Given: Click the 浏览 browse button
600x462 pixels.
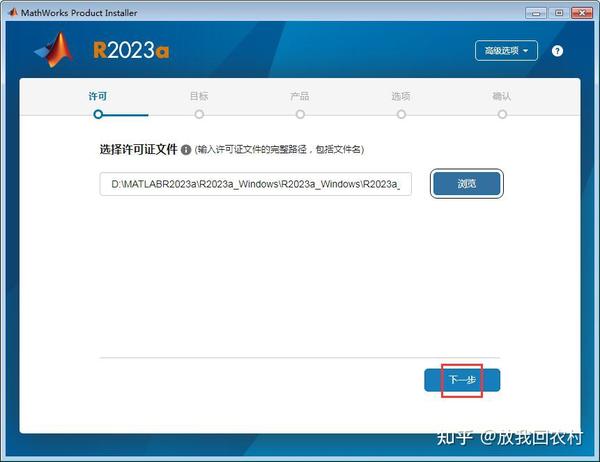Looking at the screenshot, I should click(466, 184).
